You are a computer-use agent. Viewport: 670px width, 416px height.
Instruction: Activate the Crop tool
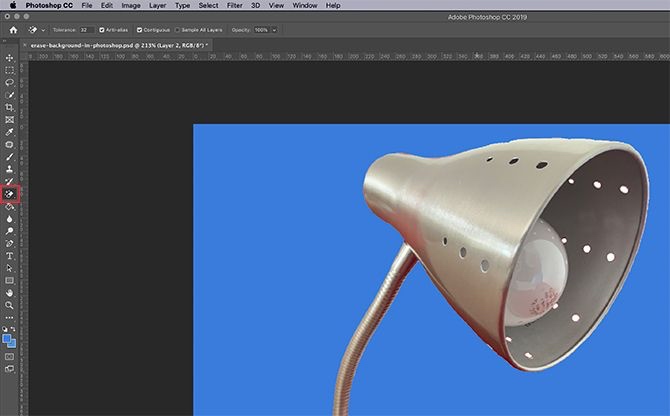coord(9,107)
